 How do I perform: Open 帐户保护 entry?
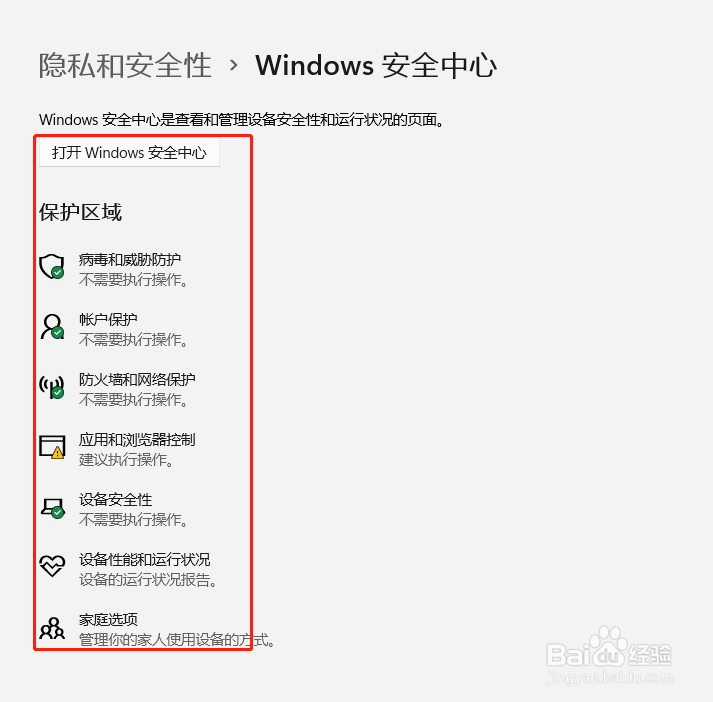(108, 320)
